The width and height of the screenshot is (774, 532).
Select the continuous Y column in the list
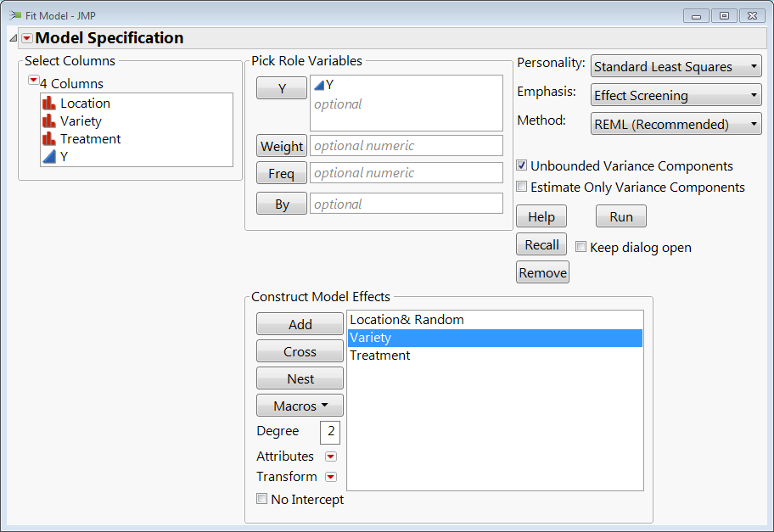(x=64, y=157)
